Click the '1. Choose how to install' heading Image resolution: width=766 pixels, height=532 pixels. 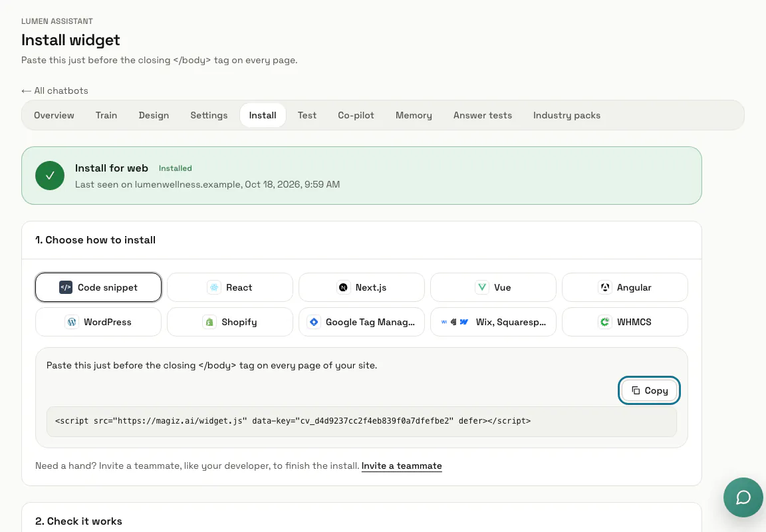[x=95, y=240]
